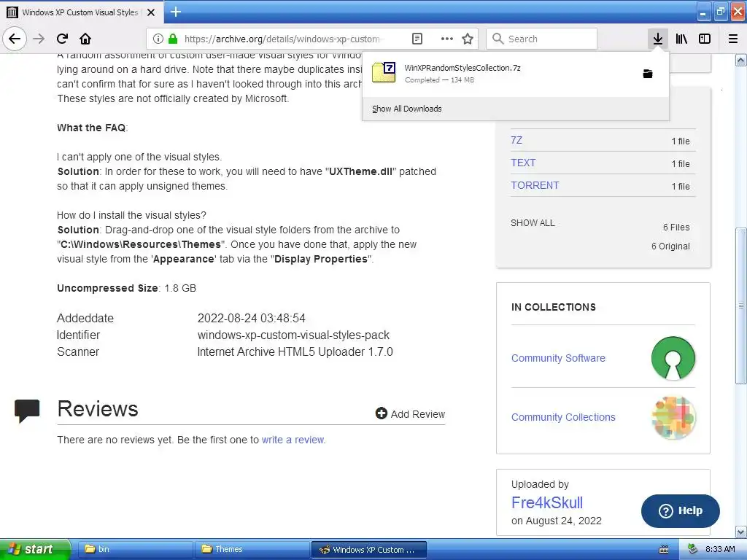Select the Windows XP Custom Visual Styles tab
This screenshot has height=560, width=747.
pyautogui.click(x=80, y=12)
